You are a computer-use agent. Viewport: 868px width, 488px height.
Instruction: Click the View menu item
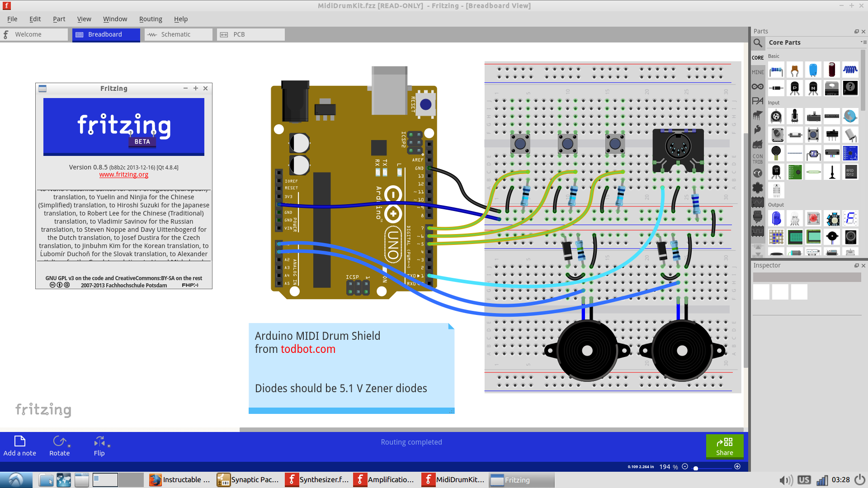click(x=83, y=19)
